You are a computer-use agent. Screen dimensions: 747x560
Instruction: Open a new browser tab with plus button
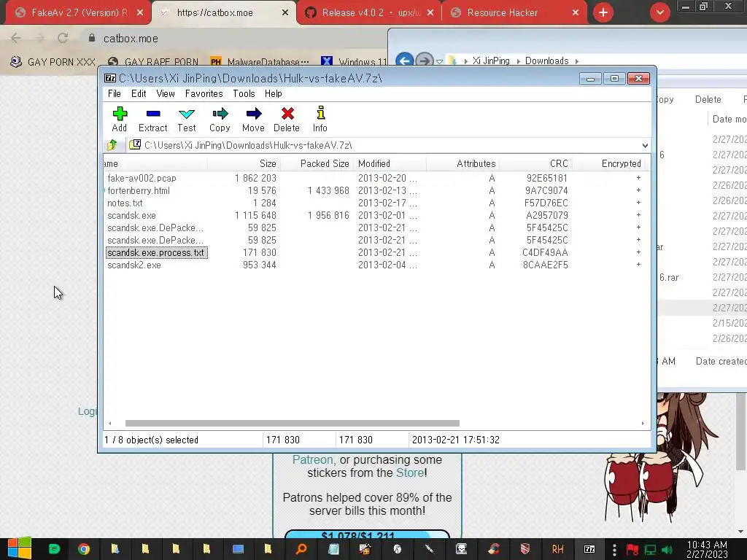coord(603,12)
